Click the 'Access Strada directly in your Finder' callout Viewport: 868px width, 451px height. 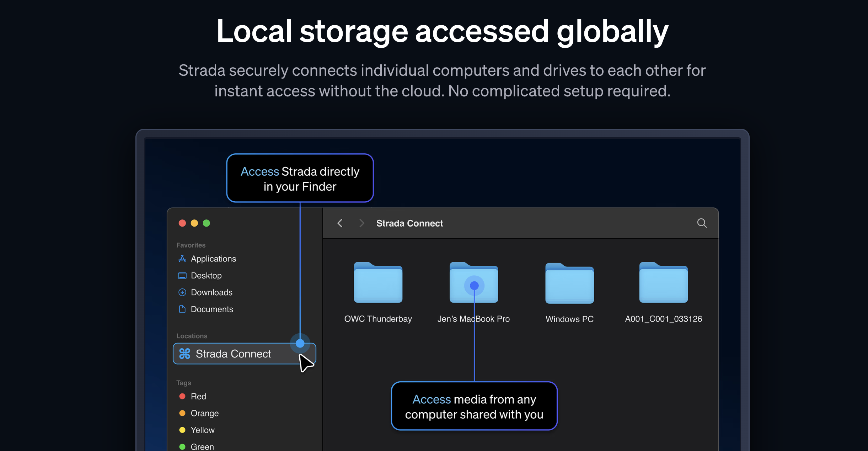[300, 178]
